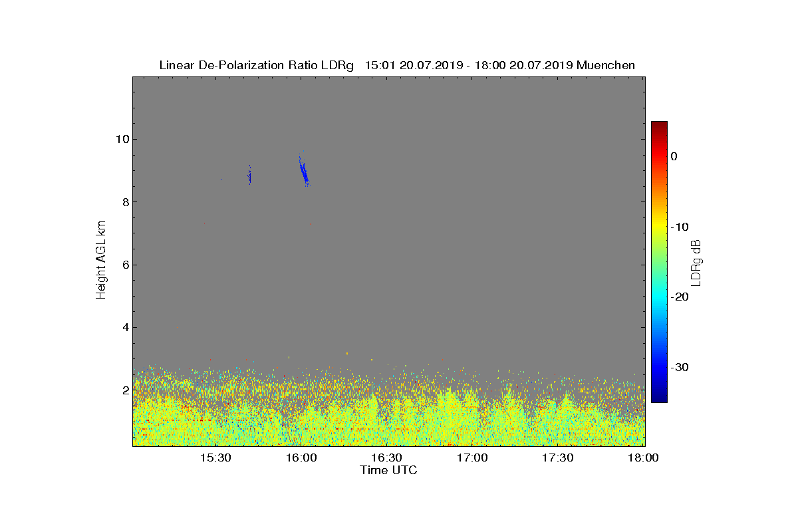Viewport: 798px width, 532px height.
Task: Click the larger blue cloud streak near 16:00
Action: pyautogui.click(x=303, y=172)
